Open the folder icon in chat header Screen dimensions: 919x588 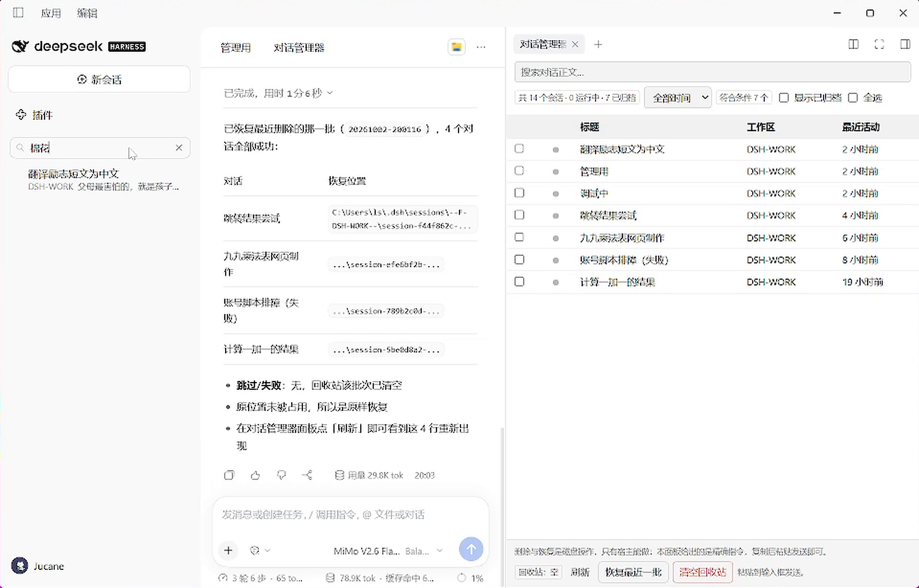[457, 47]
